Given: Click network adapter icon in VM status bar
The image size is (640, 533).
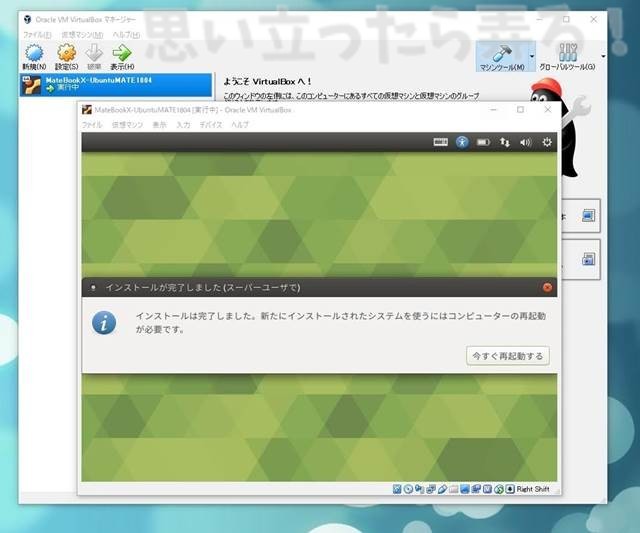Looking at the screenshot, I should 431,489.
